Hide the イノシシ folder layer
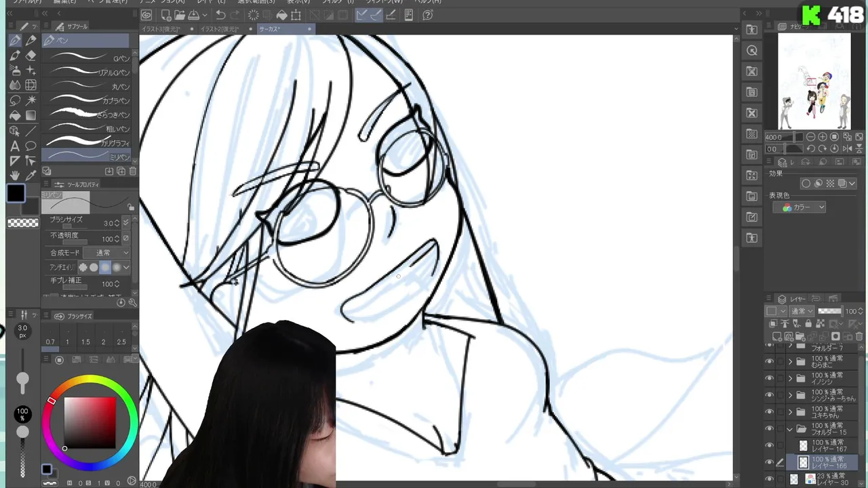 769,378
